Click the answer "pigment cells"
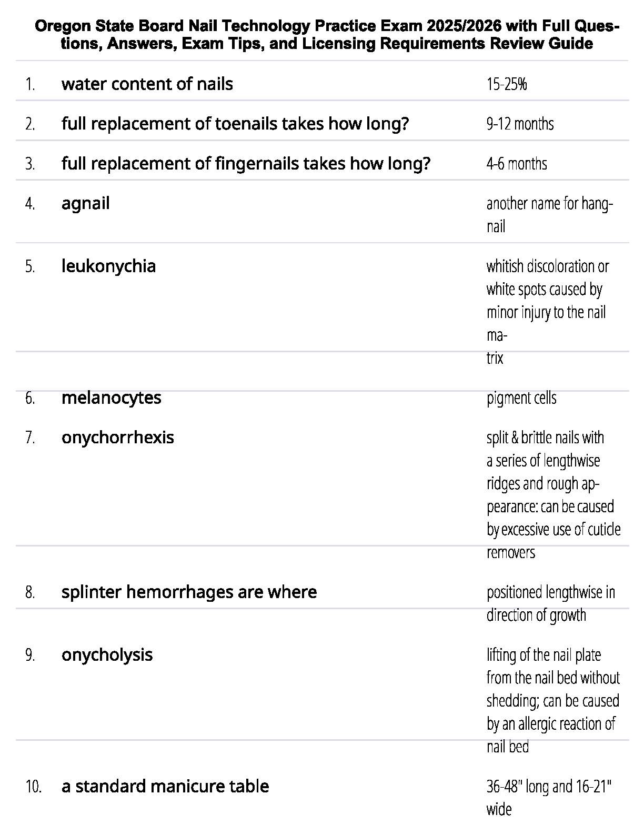This screenshot has width=644, height=834. click(x=521, y=398)
